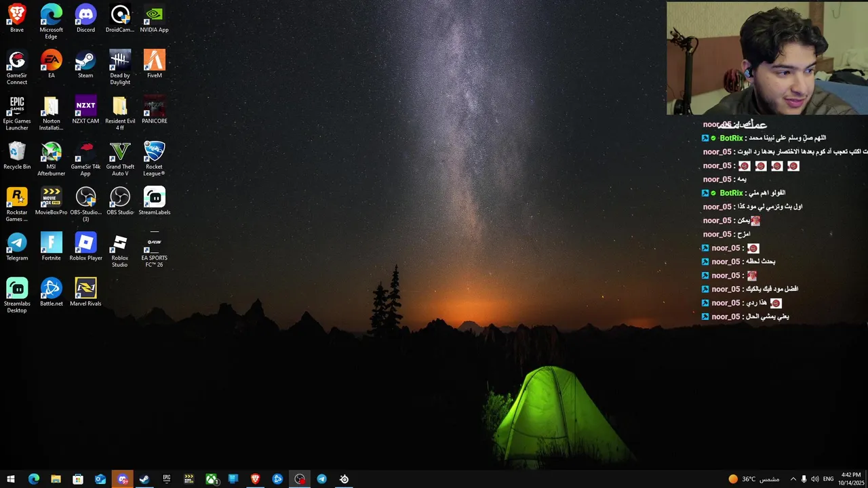Select the DroidCam desktop shortcut
The height and width of the screenshot is (488, 868).
tap(120, 18)
